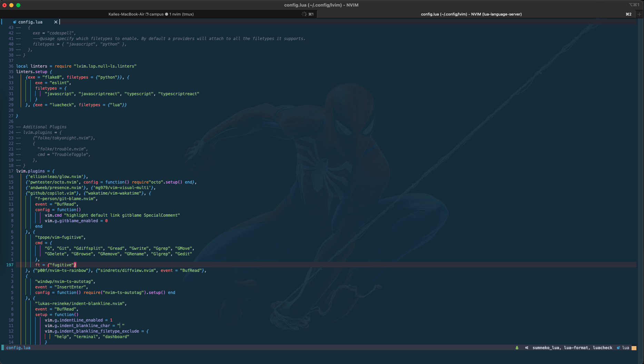This screenshot has height=364, width=644.
Task: Click the "dashboard" string
Action: (x=116, y=337)
